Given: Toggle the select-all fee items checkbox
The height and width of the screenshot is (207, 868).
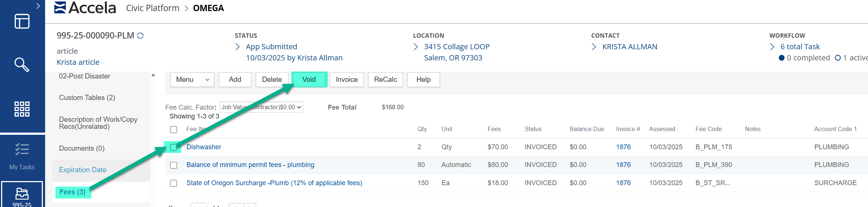Looking at the screenshot, I should click(x=173, y=130).
